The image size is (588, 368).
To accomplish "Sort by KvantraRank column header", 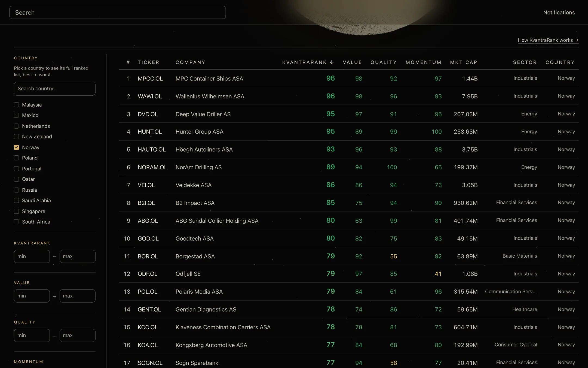I will pos(308,62).
